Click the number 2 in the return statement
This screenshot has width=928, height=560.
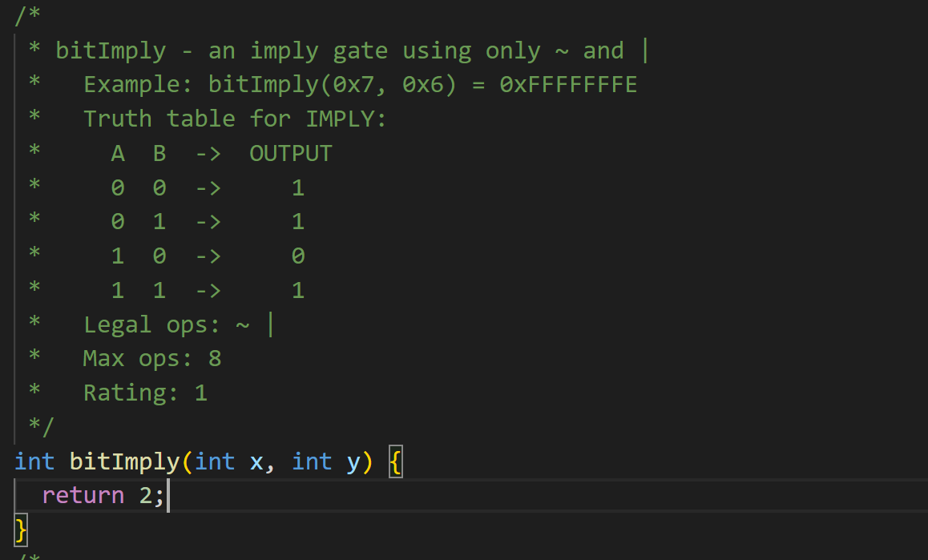point(146,495)
